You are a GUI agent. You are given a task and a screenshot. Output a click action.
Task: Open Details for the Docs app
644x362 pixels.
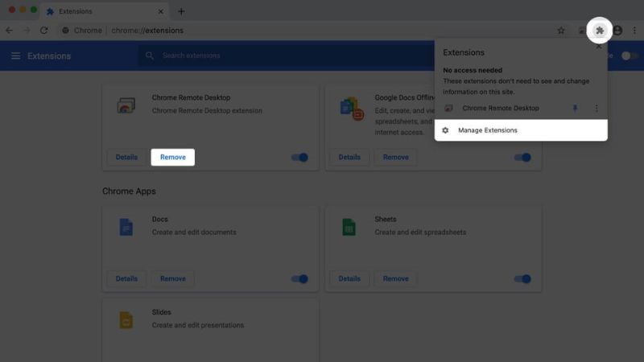126,279
